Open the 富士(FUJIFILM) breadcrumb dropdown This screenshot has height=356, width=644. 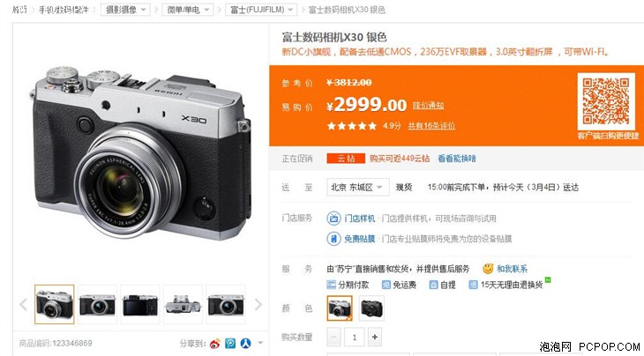(261, 10)
